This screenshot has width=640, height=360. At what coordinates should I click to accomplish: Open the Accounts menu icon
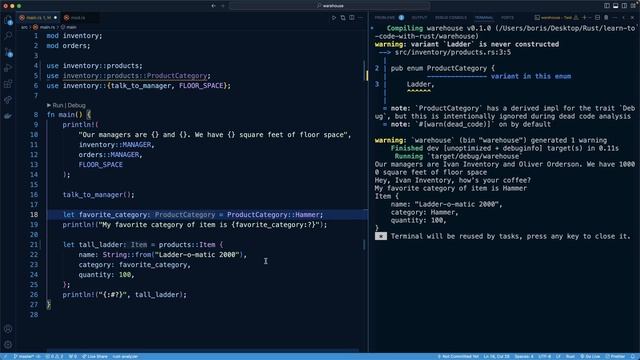8,329
